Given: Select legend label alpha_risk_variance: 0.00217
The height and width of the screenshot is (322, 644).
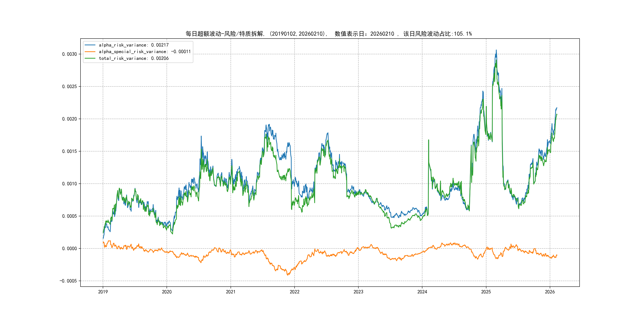Looking at the screenshot, I should pyautogui.click(x=134, y=45).
